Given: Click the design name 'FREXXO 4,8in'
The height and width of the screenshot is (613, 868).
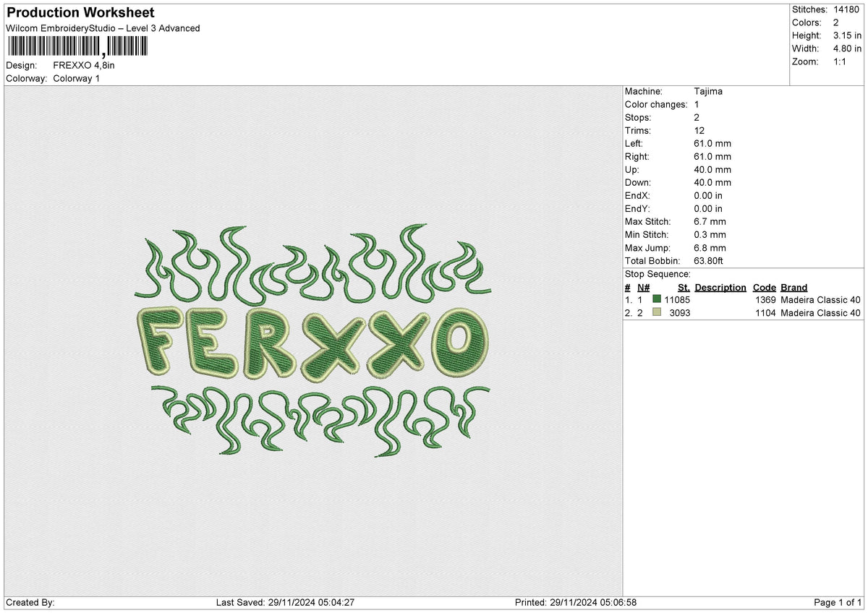Looking at the screenshot, I should coord(84,65).
